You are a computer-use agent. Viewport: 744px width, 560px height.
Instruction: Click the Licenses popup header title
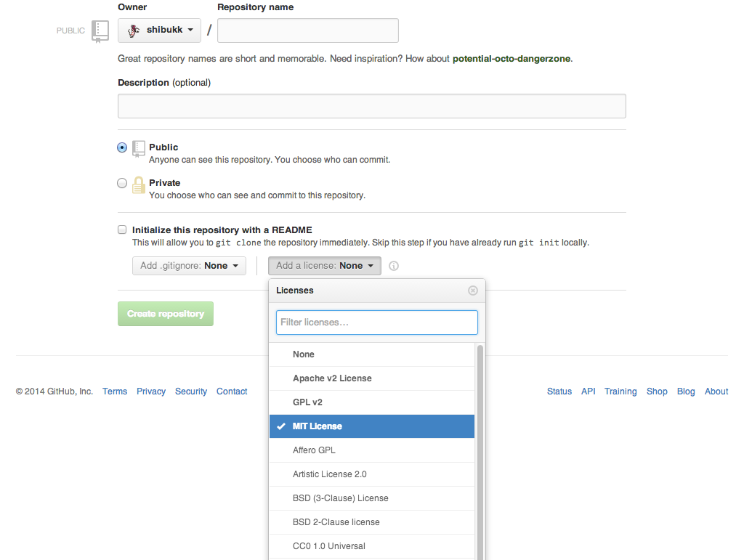(x=295, y=291)
